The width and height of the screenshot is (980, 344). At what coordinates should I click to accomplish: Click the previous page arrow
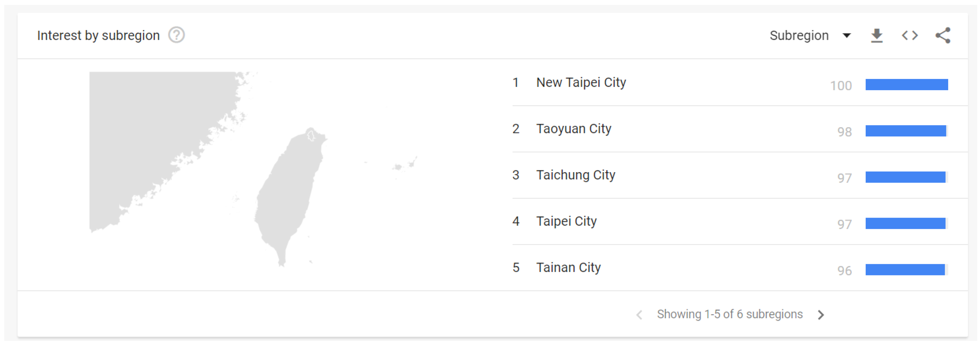[640, 315]
